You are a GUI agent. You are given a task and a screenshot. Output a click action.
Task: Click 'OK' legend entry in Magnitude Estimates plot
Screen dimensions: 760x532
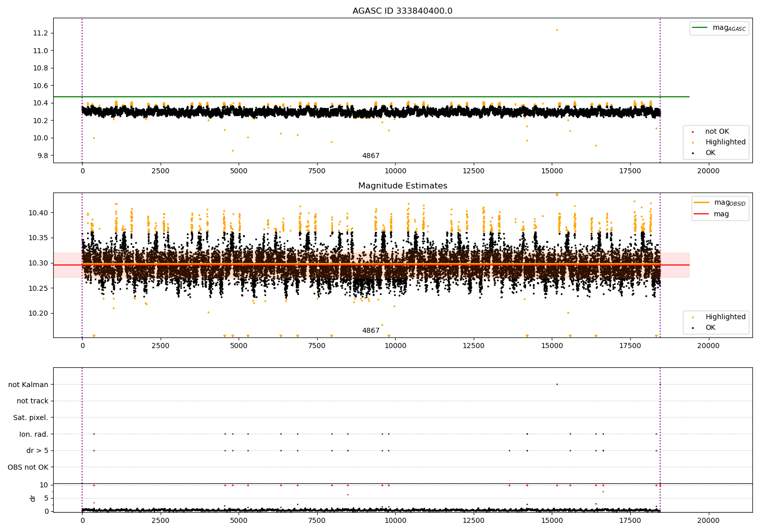pyautogui.click(x=710, y=328)
